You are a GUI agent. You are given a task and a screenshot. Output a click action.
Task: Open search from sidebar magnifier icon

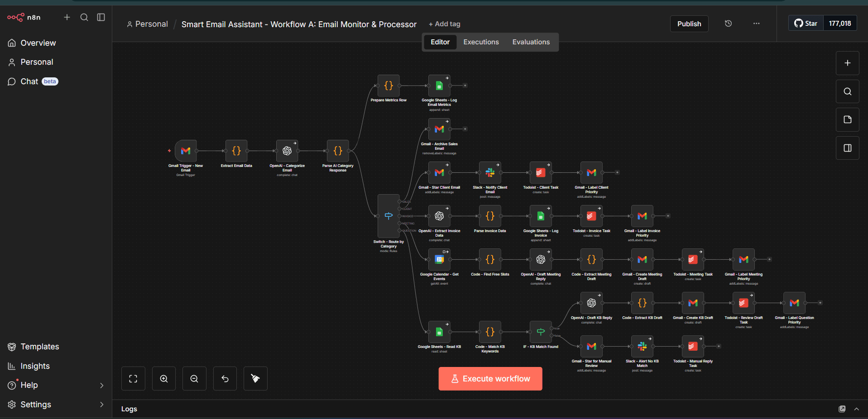pos(84,17)
